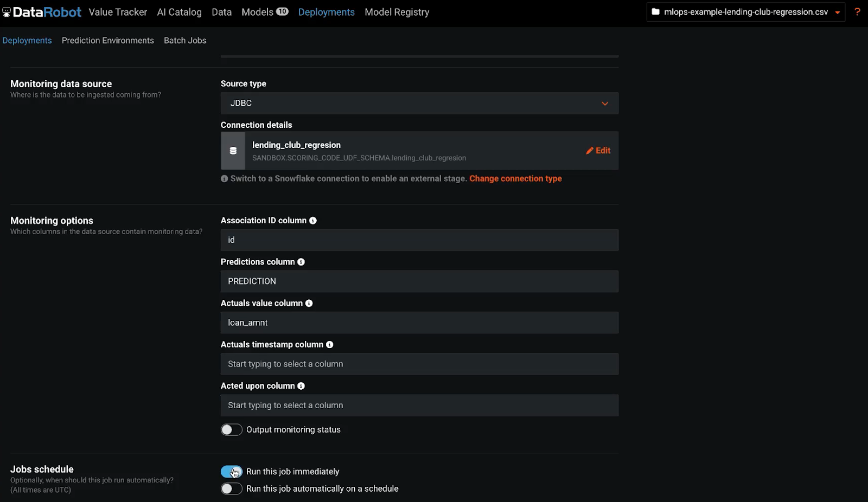Click the info icon next to Acted upon column

302,385
